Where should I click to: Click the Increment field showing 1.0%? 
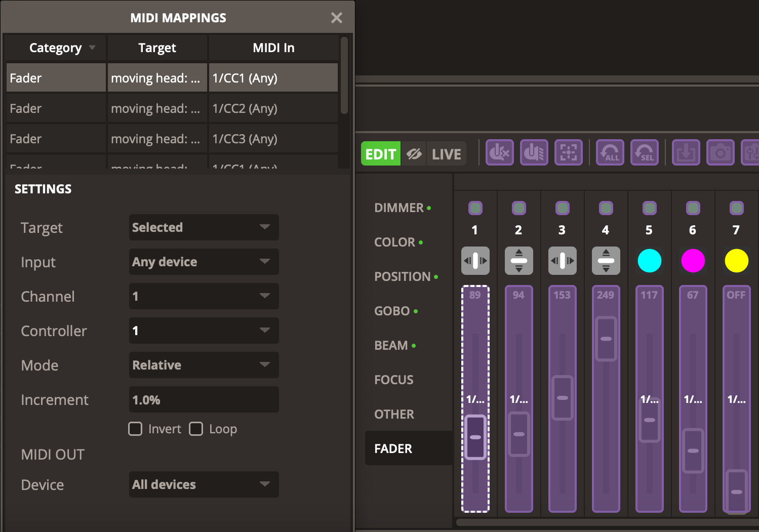coord(204,400)
